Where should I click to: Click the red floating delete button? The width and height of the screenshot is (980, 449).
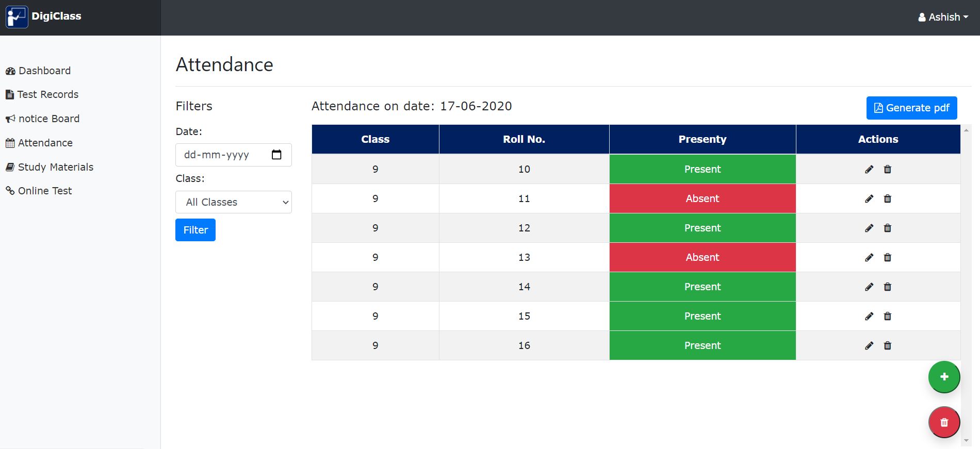pos(944,422)
